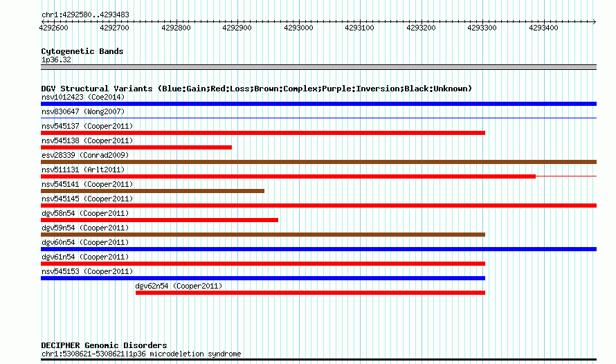Screen dimensions: 616x364
Task: Select the red dgv61n54 bar
Action: click(x=263, y=264)
